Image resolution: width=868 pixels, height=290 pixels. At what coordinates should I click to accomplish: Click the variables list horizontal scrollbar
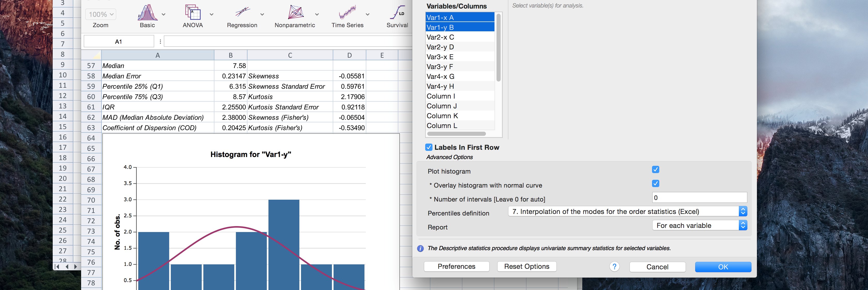tap(456, 134)
